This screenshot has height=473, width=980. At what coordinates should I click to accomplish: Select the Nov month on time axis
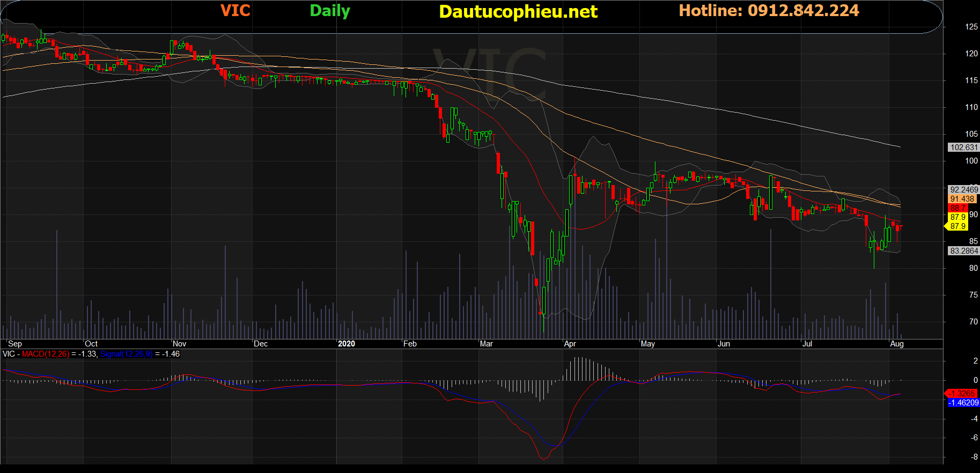[179, 344]
